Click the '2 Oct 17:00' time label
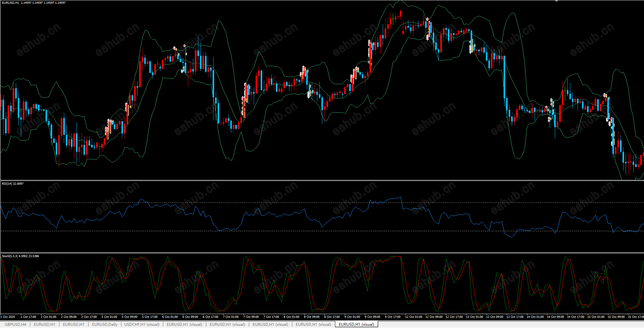Image resolution: width=644 pixels, height=328 pixels. pyautogui.click(x=89, y=317)
